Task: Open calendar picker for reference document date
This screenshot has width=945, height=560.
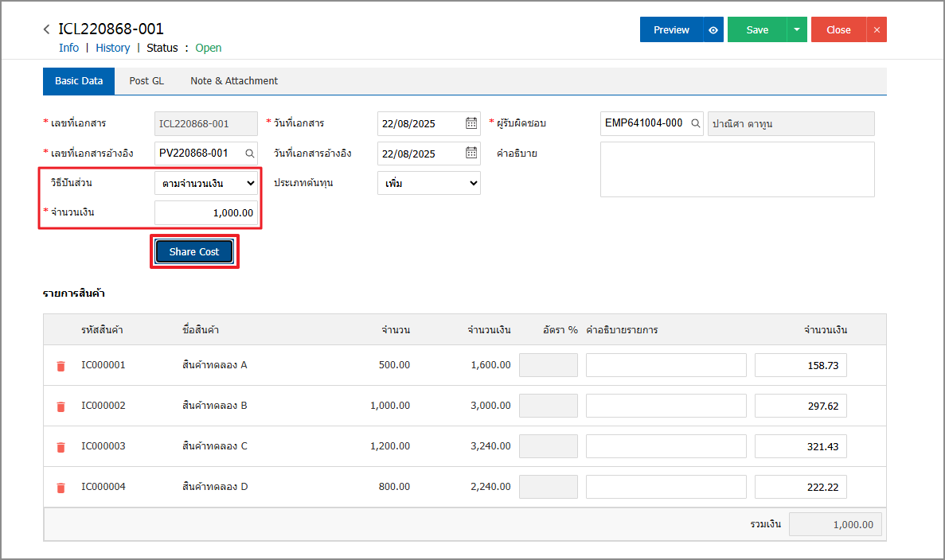Action: [471, 153]
